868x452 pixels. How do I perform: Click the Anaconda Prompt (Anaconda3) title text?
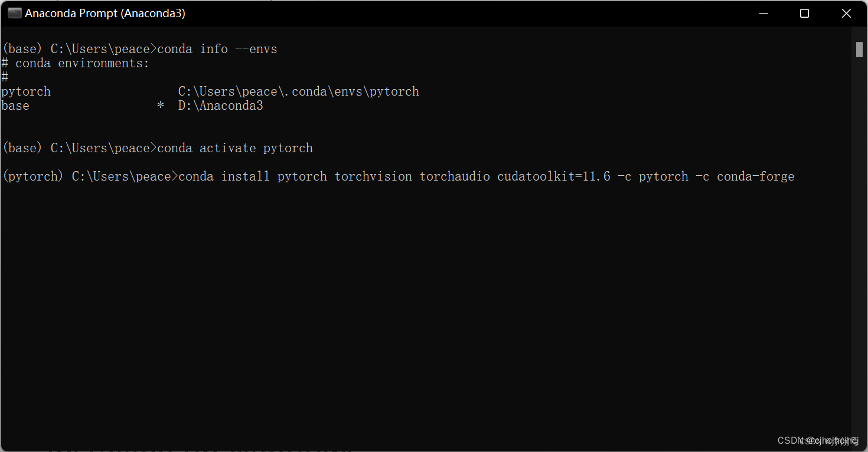click(105, 13)
